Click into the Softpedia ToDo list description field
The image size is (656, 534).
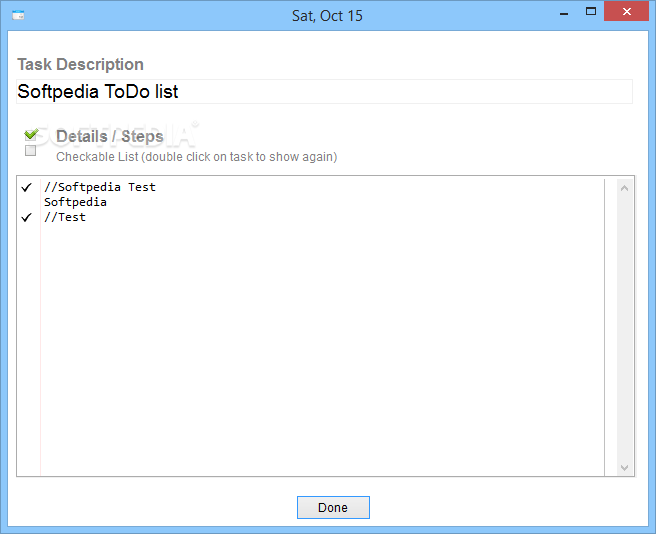point(324,92)
